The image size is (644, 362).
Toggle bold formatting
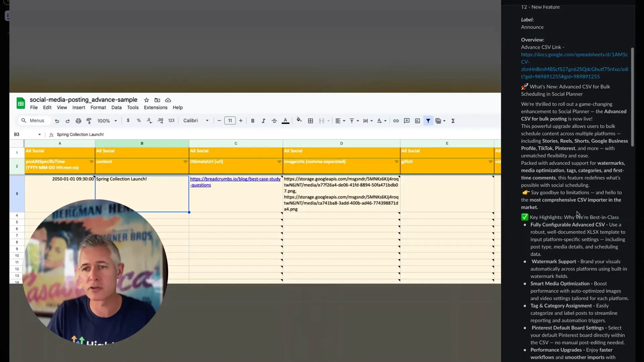coord(253,121)
